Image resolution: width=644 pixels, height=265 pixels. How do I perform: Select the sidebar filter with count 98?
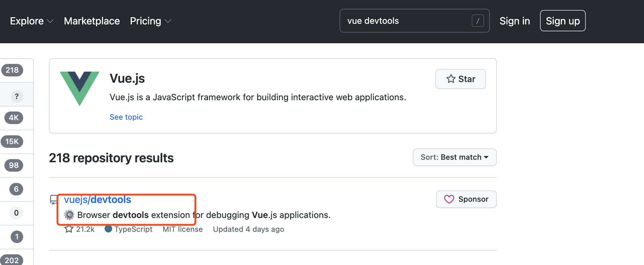point(17,165)
